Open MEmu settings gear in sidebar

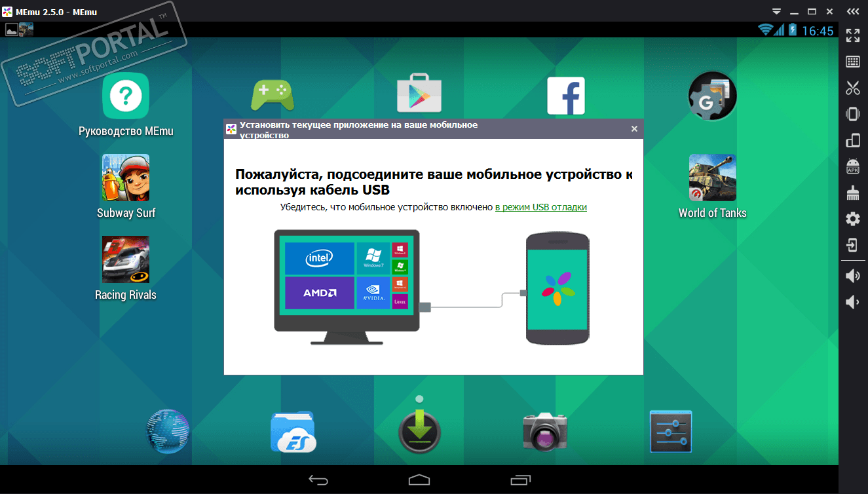(x=853, y=219)
